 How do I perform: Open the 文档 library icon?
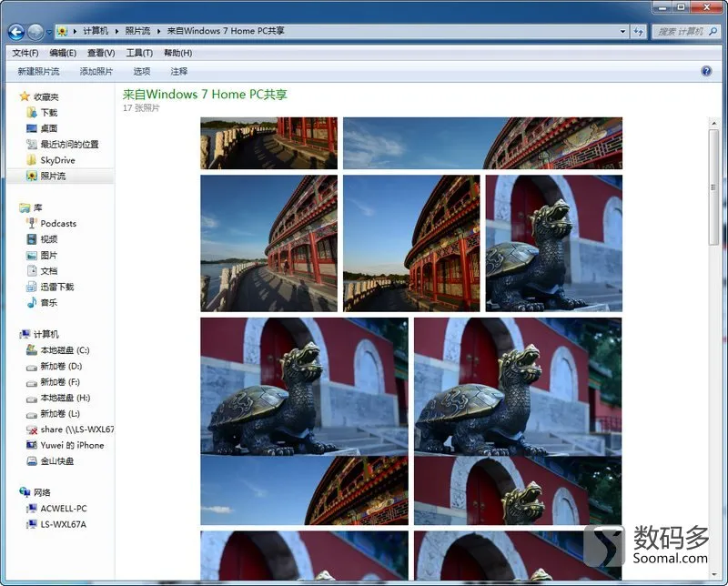pyautogui.click(x=32, y=271)
